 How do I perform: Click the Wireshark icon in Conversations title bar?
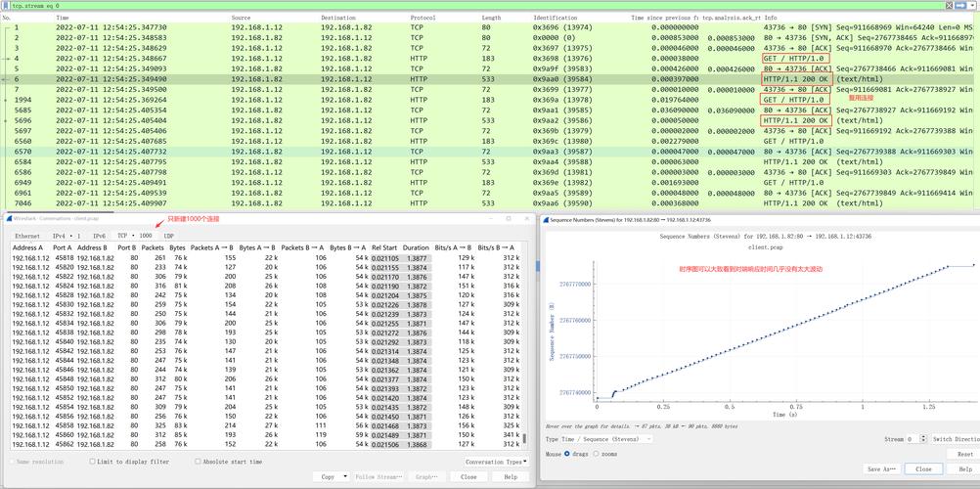pos(8,219)
